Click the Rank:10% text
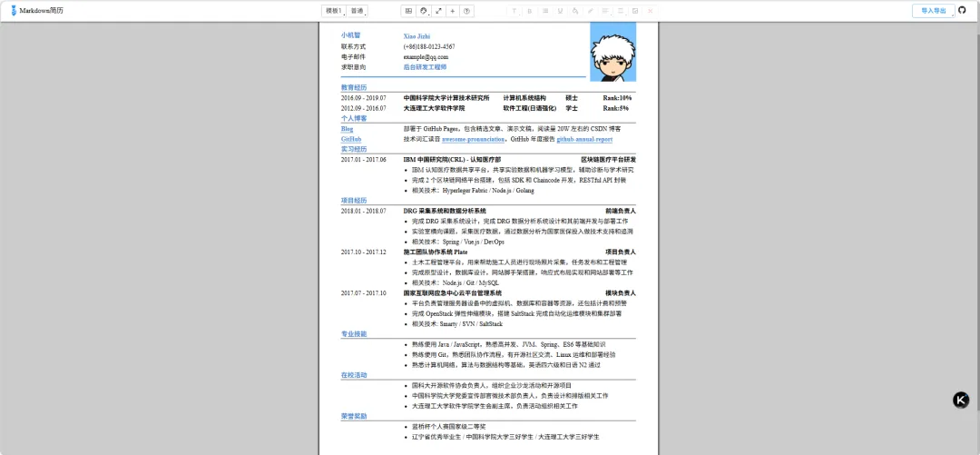 click(x=617, y=98)
